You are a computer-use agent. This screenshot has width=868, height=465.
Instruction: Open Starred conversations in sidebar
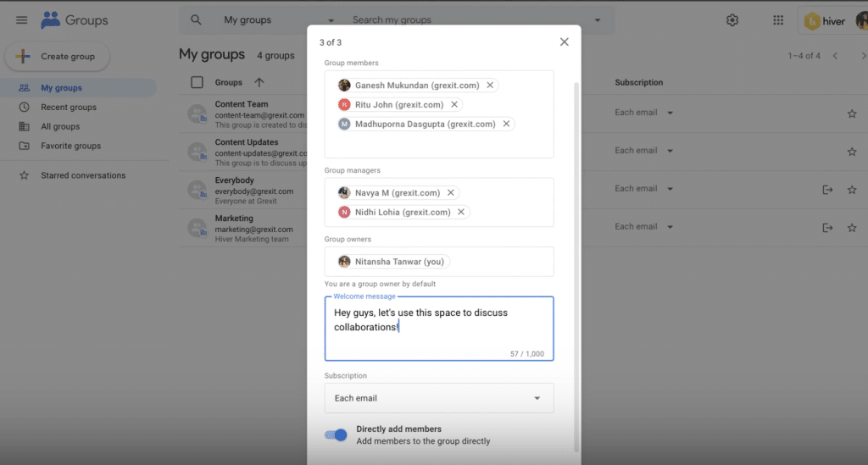pos(83,175)
